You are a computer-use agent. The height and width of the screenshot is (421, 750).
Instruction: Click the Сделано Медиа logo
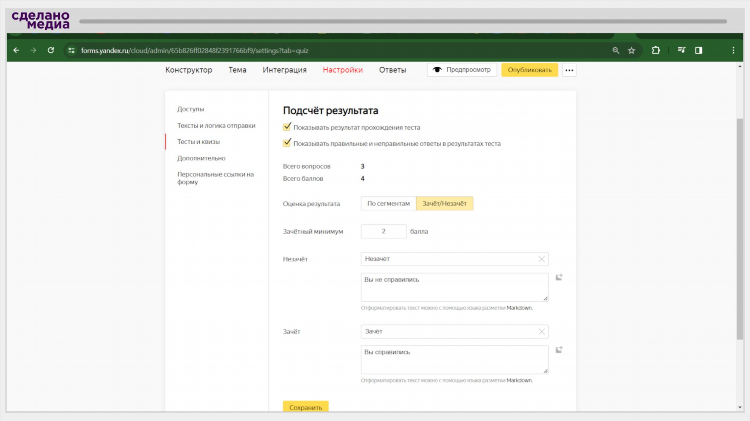coord(41,20)
